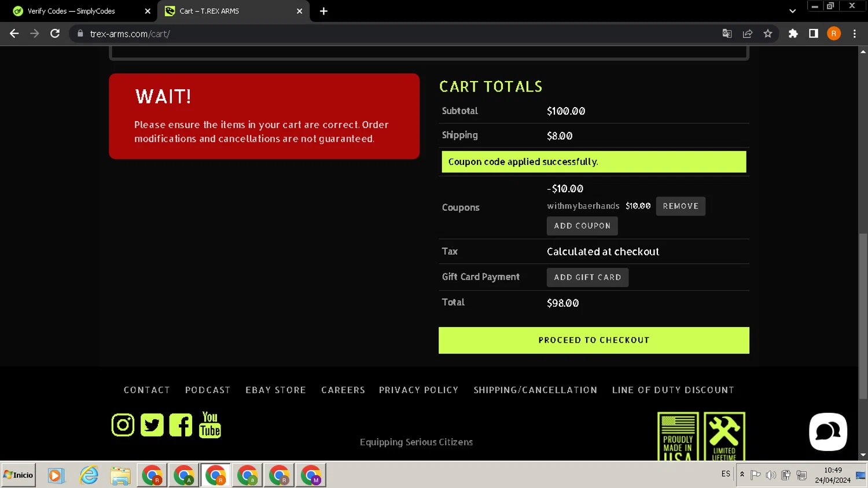Image resolution: width=868 pixels, height=488 pixels.
Task: Click the subtotal value "$100.00"
Action: pos(566,111)
